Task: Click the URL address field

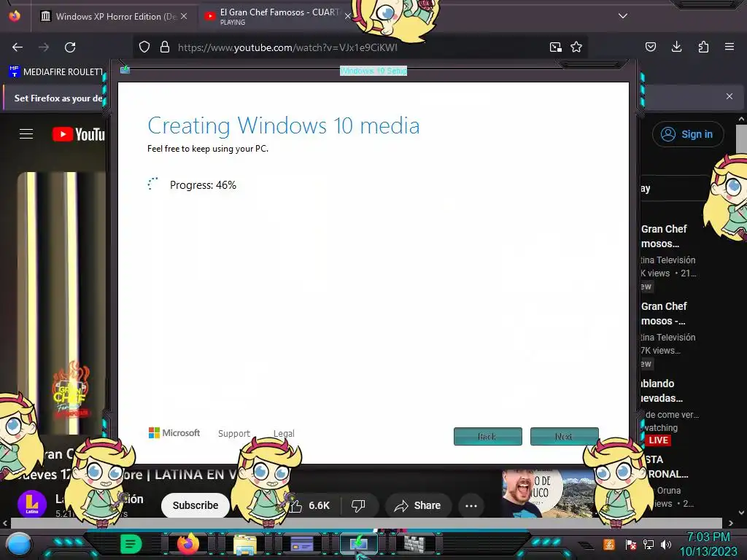Action: point(360,47)
